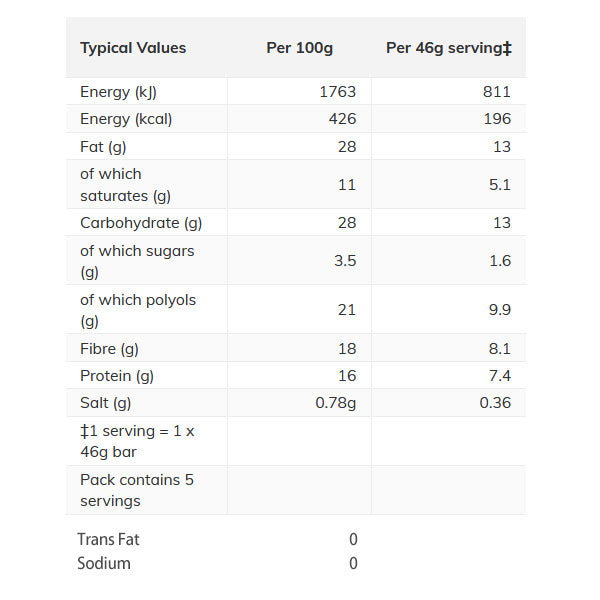This screenshot has height=600, width=600.
Task: Click the 196 kcal per serving value
Action: (x=496, y=119)
